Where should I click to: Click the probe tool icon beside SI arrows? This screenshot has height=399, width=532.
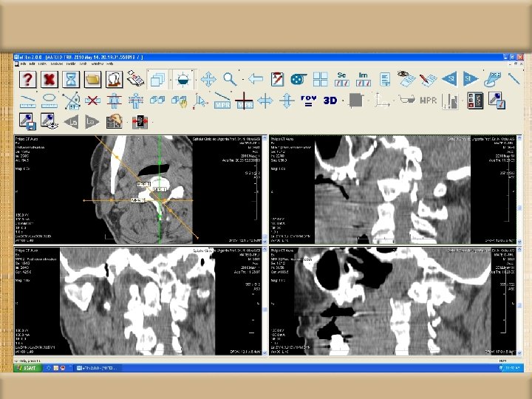[492, 79]
